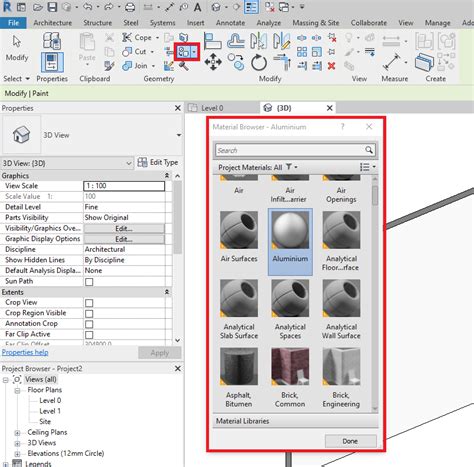Open the 3D View type selector dropdown
Screen dimensions: 474x467
tap(179, 135)
